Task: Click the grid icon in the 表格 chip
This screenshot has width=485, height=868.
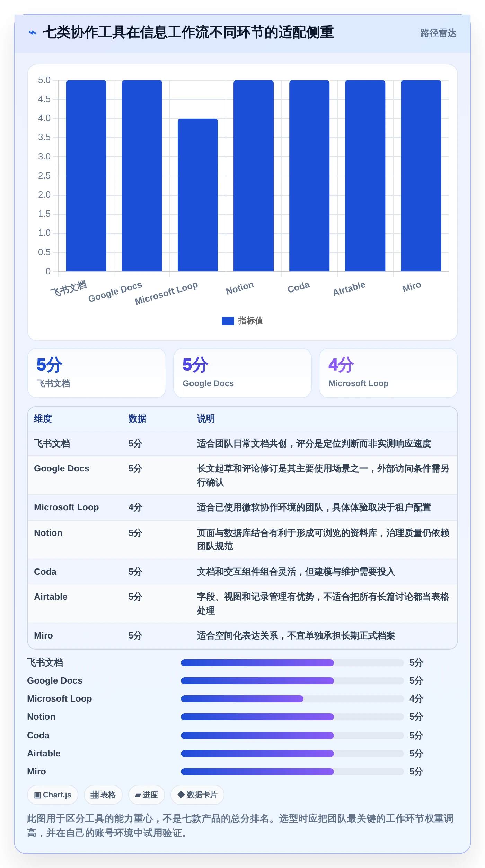Action: click(95, 795)
